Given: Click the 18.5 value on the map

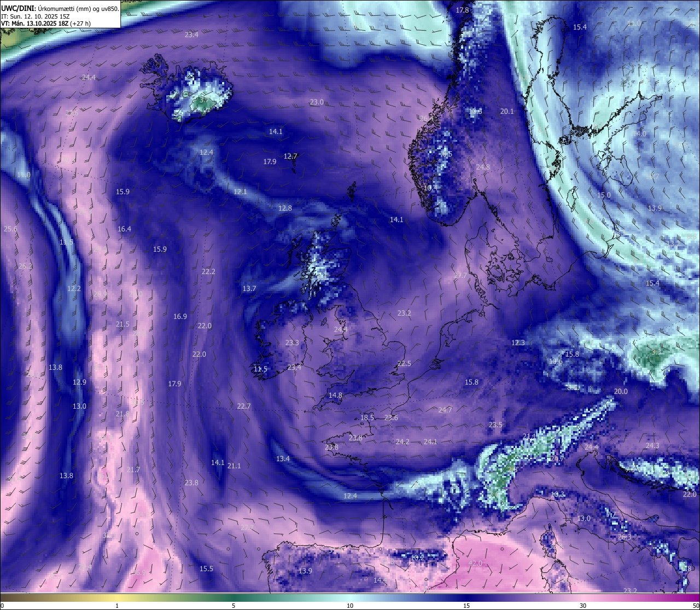Looking at the screenshot, I should (367, 418).
